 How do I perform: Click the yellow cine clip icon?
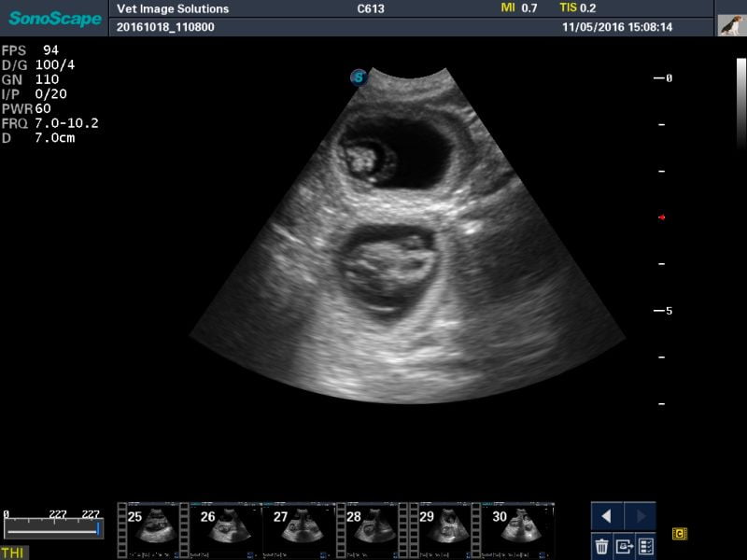pos(680,534)
